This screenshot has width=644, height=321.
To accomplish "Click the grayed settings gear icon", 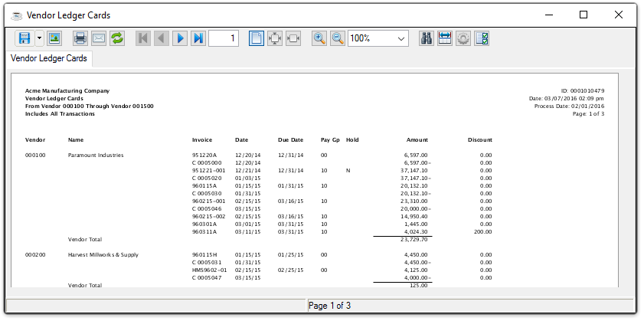I will click(463, 38).
